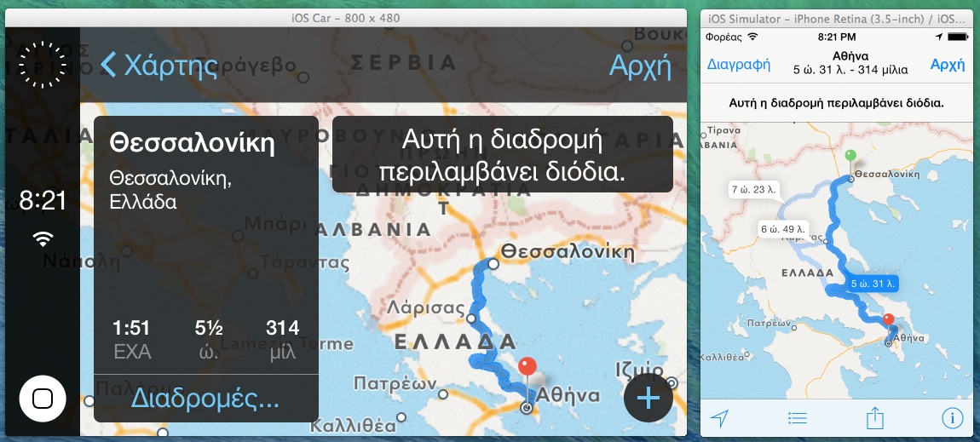Viewport: 980px width, 442px height.
Task: Click the green Thessaloniki pin on iPhone map
Action: tap(849, 158)
